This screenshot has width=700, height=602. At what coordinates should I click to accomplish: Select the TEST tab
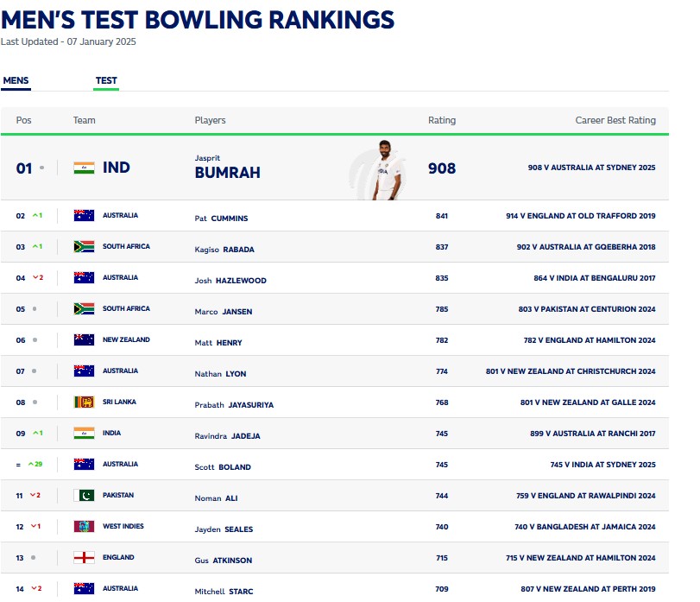[106, 81]
